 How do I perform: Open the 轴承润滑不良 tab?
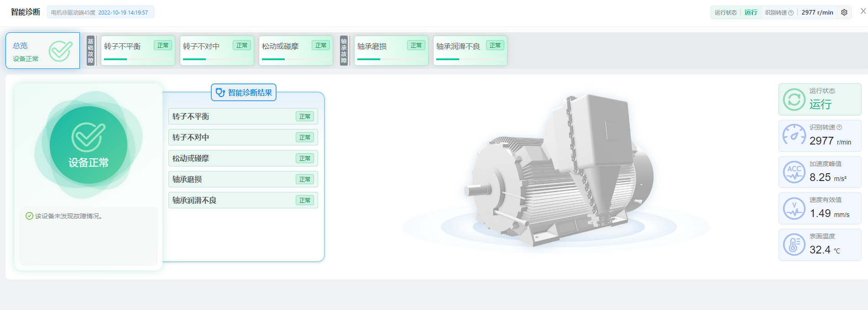pyautogui.click(x=470, y=51)
